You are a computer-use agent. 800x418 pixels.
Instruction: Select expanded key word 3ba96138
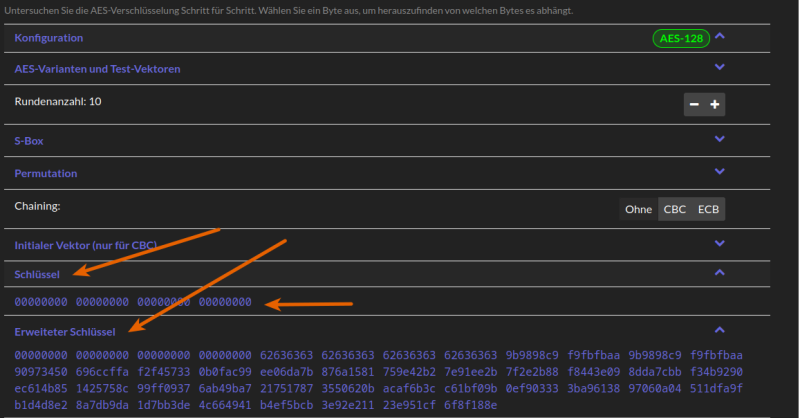pyautogui.click(x=593, y=389)
